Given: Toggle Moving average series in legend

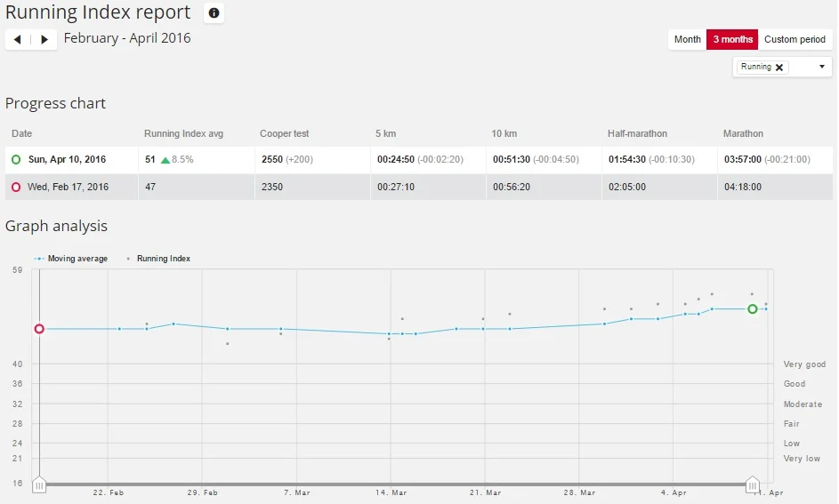Looking at the screenshot, I should point(71,259).
